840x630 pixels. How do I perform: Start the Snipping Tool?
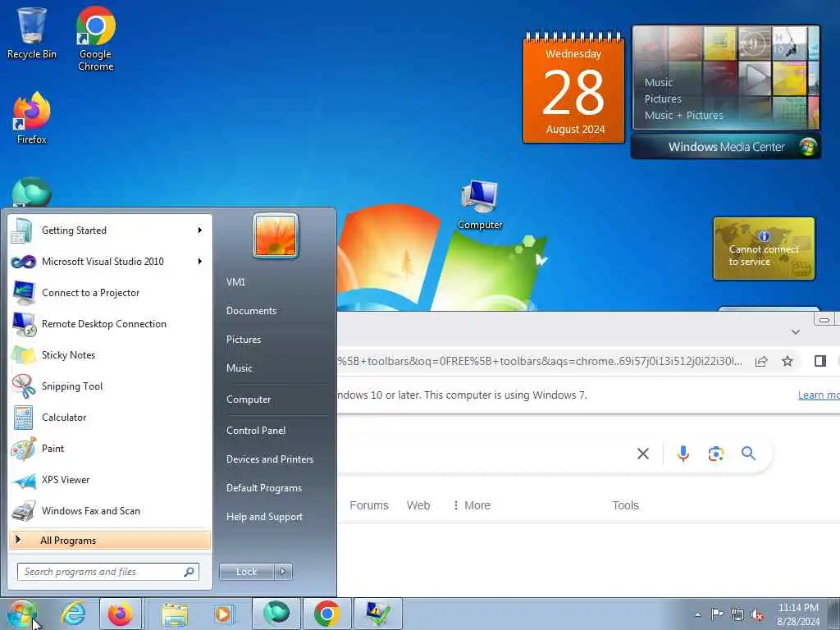pyautogui.click(x=110, y=386)
